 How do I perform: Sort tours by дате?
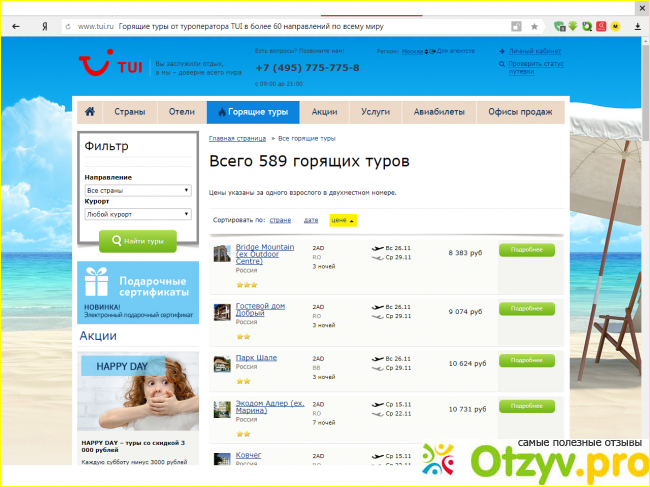(x=311, y=220)
